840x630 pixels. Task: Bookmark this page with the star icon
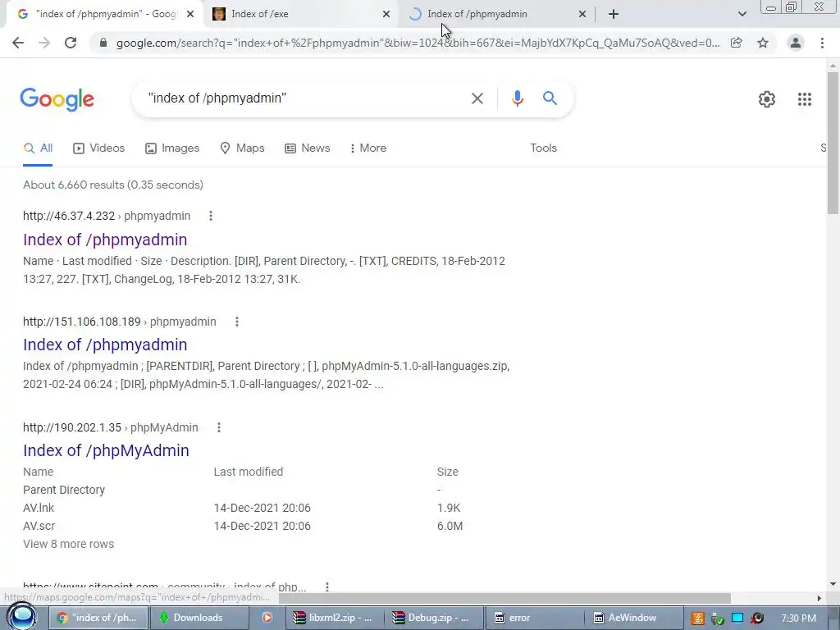(x=763, y=43)
